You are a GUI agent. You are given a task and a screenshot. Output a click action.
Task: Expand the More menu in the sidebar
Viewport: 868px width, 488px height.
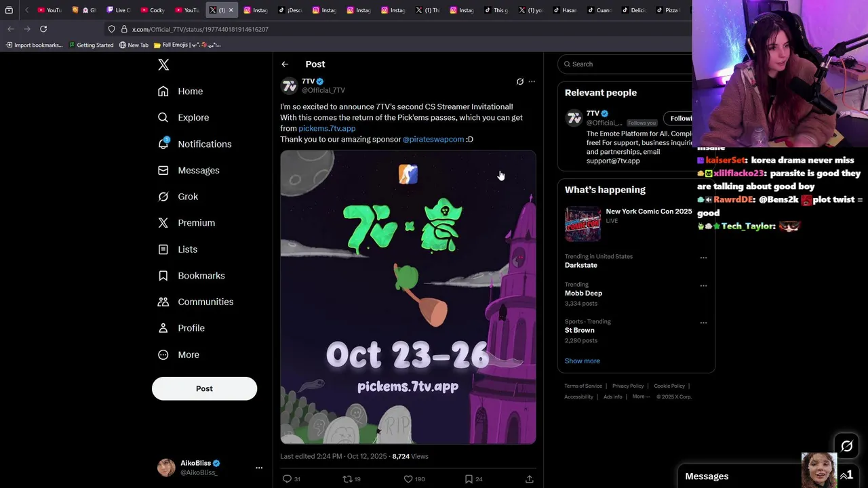point(178,354)
